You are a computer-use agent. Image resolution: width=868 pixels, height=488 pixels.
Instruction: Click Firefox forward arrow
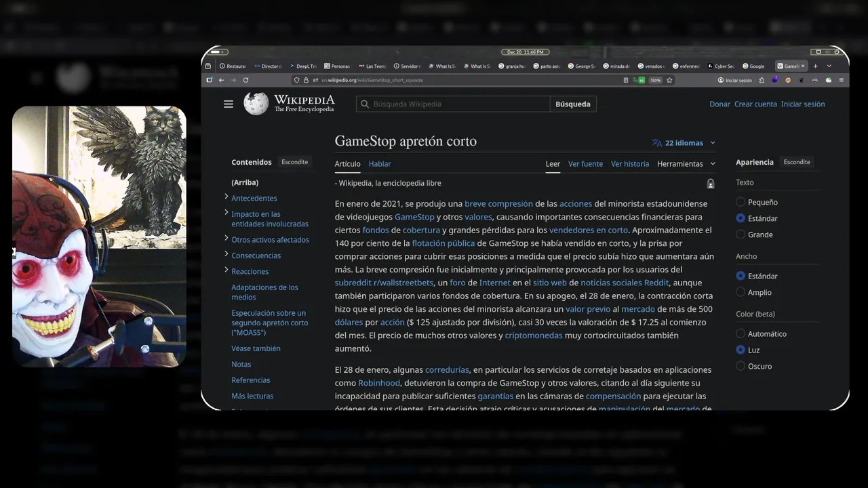coord(233,80)
